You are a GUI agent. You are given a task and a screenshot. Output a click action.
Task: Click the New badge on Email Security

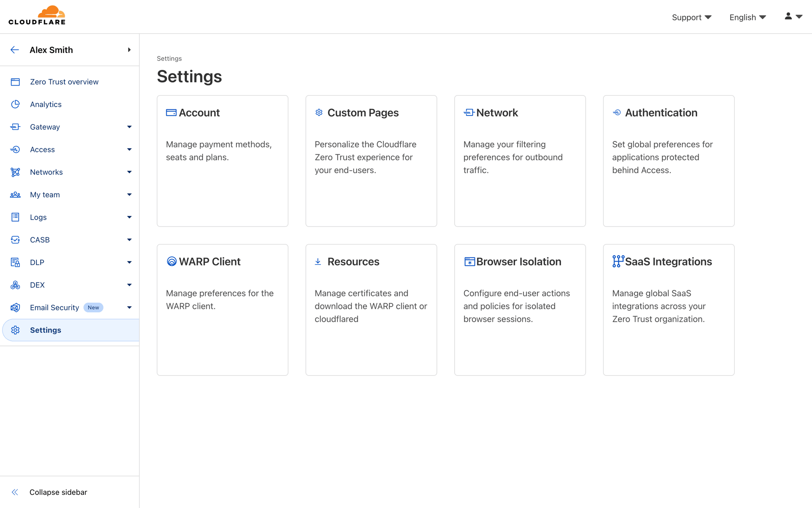tap(93, 307)
